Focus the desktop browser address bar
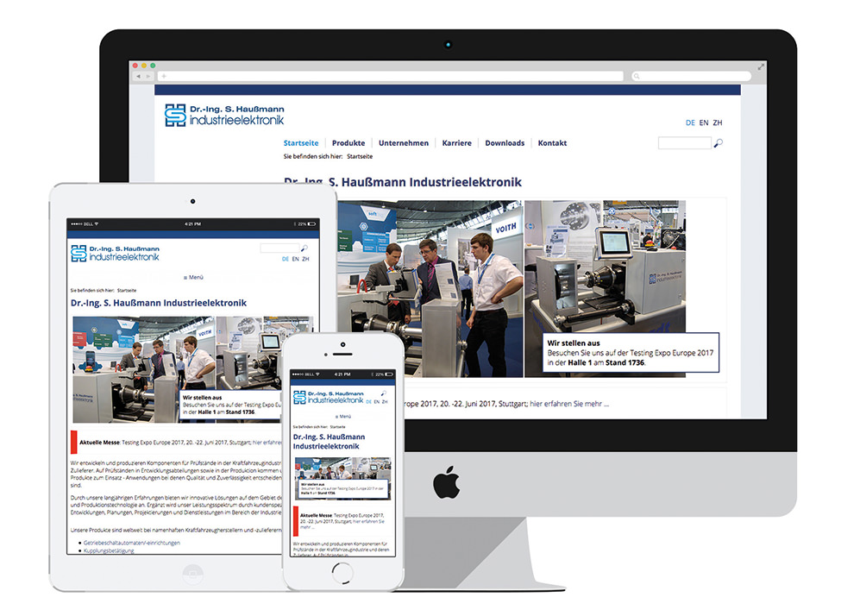This screenshot has height=616, width=866. (391, 76)
